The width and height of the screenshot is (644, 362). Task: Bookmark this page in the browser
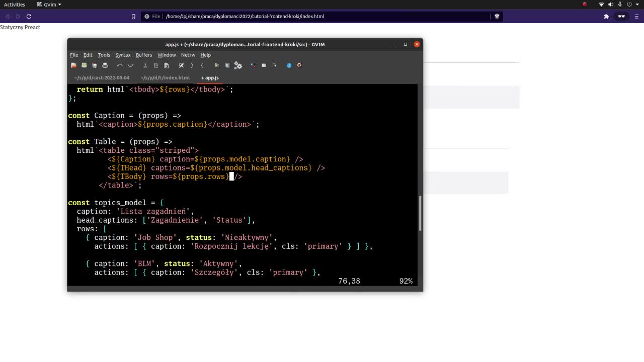(133, 16)
